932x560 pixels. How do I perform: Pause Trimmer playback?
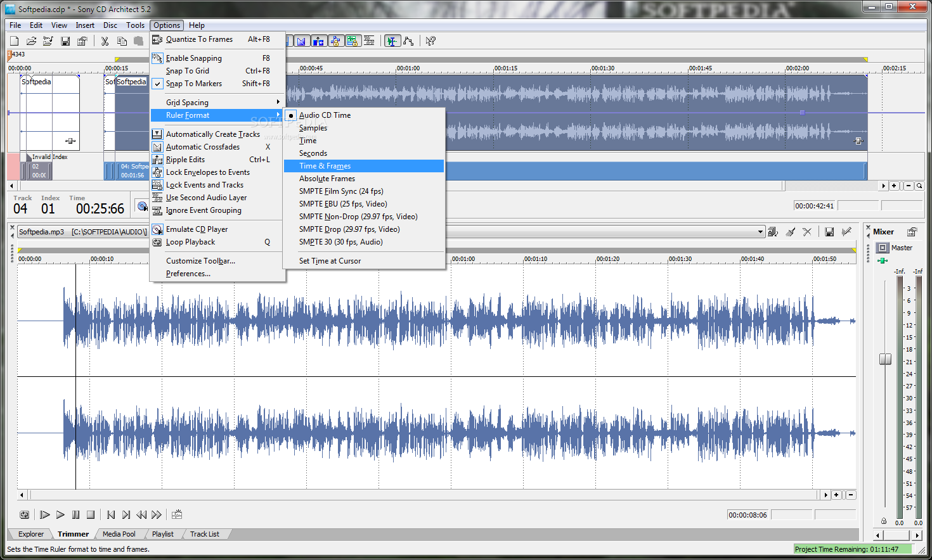[76, 514]
